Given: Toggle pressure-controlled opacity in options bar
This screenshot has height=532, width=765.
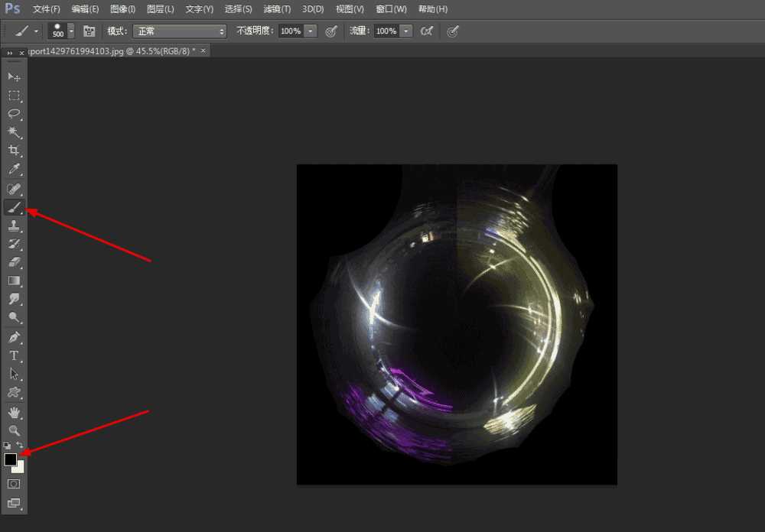Looking at the screenshot, I should tap(331, 31).
